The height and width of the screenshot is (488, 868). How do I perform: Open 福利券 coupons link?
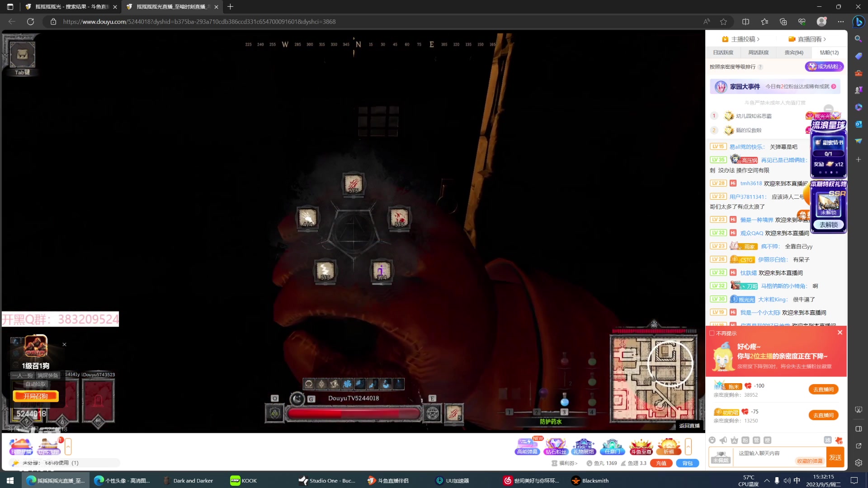565,463
